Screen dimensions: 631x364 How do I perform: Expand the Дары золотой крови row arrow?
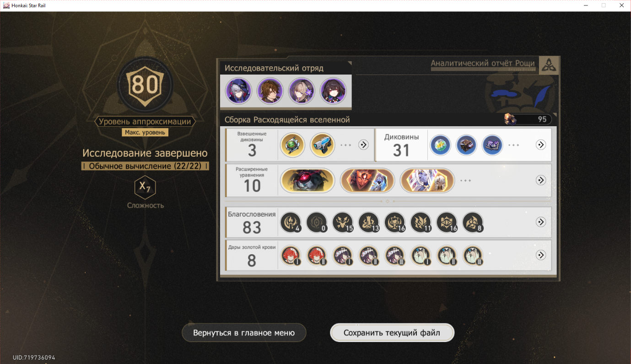coord(541,255)
